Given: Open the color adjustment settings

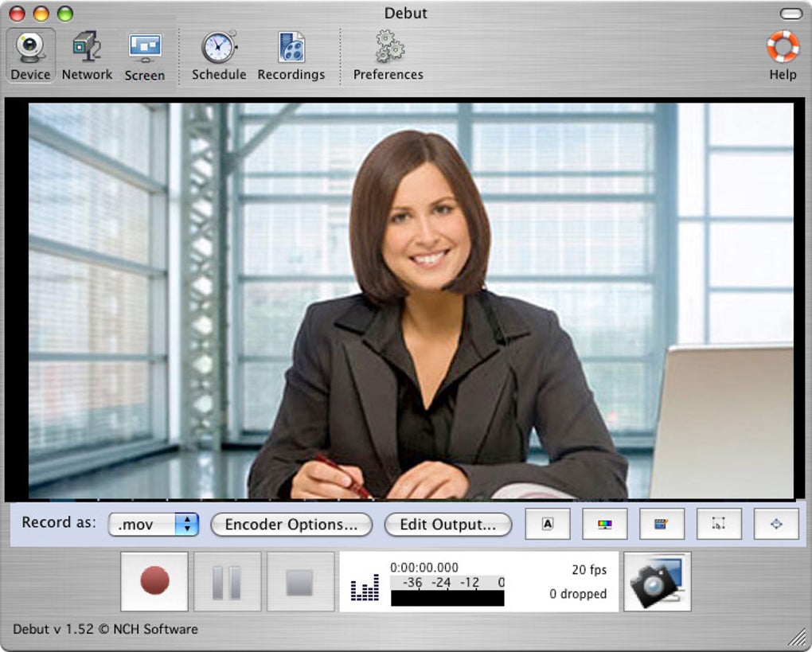Looking at the screenshot, I should tap(604, 523).
